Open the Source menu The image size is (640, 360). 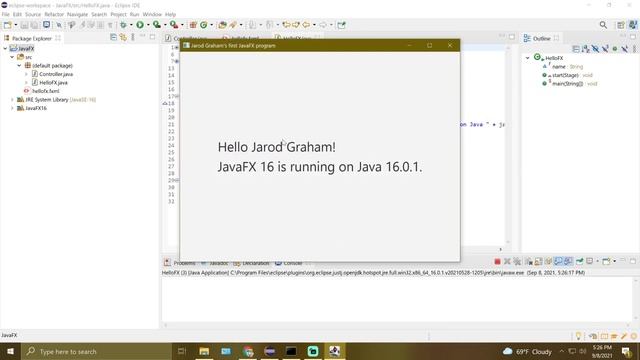click(33, 14)
